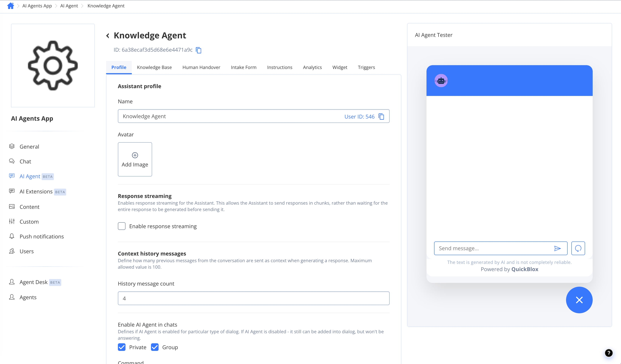The height and width of the screenshot is (364, 621).
Task: Open the Instructions tab
Action: 280,67
